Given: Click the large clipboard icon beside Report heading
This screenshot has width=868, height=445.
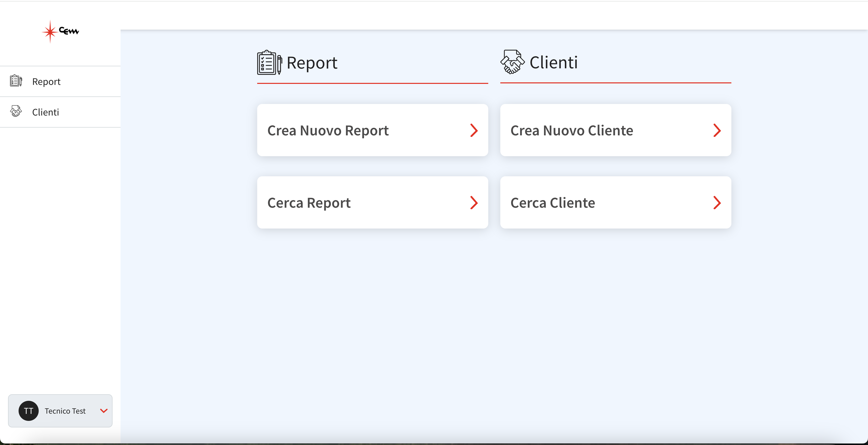Looking at the screenshot, I should pyautogui.click(x=269, y=62).
